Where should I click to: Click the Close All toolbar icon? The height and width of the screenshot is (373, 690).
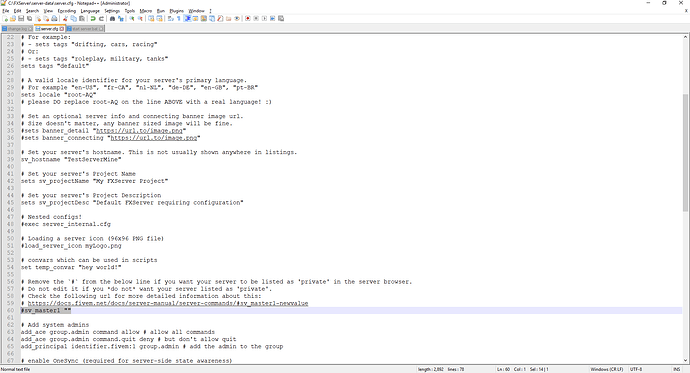46,18
